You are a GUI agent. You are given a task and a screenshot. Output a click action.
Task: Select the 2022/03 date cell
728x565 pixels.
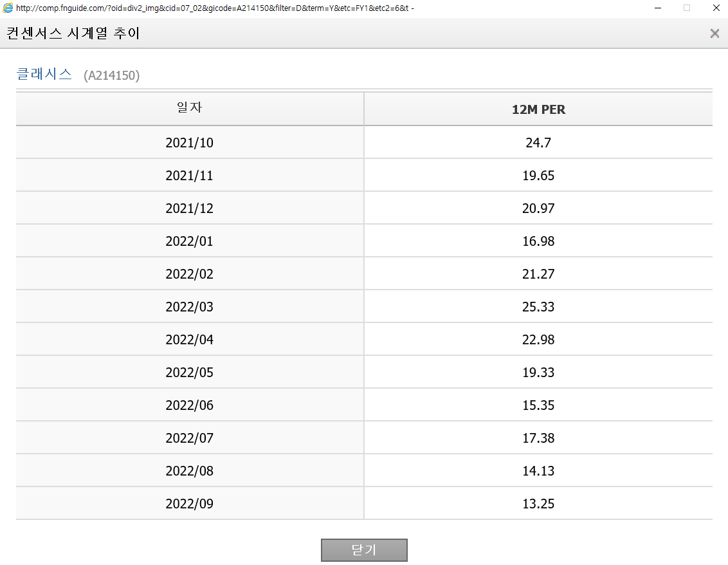(190, 307)
